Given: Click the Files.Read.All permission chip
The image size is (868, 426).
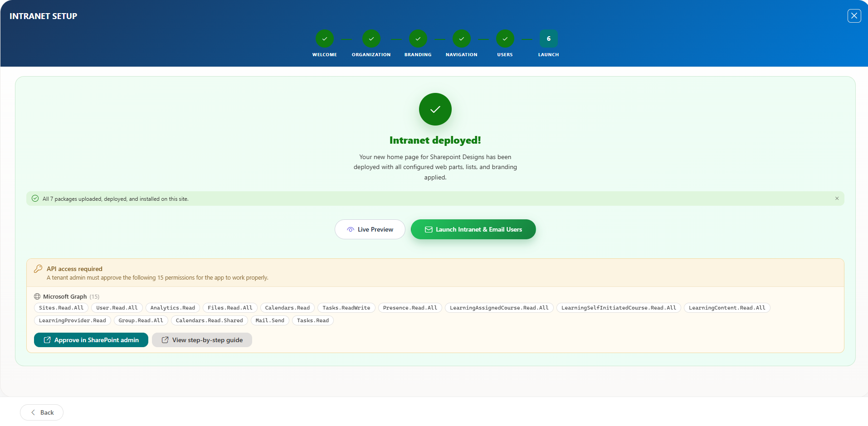Looking at the screenshot, I should pyautogui.click(x=230, y=308).
